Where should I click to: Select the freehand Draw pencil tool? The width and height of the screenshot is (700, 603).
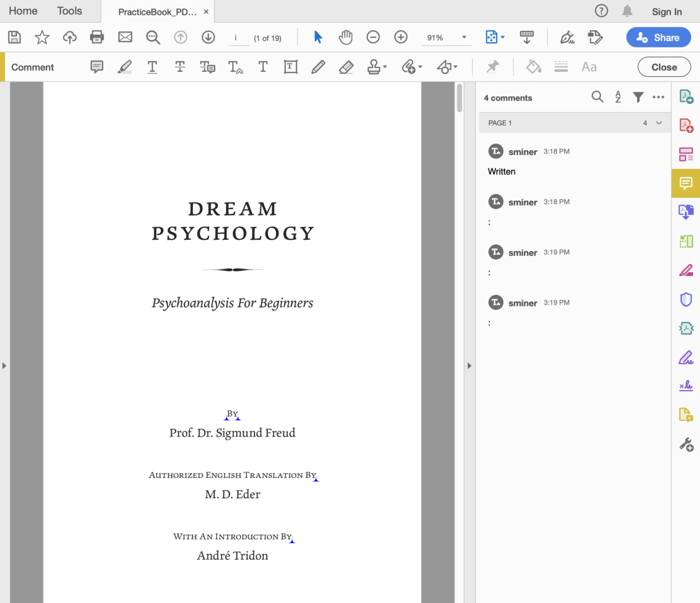[318, 67]
